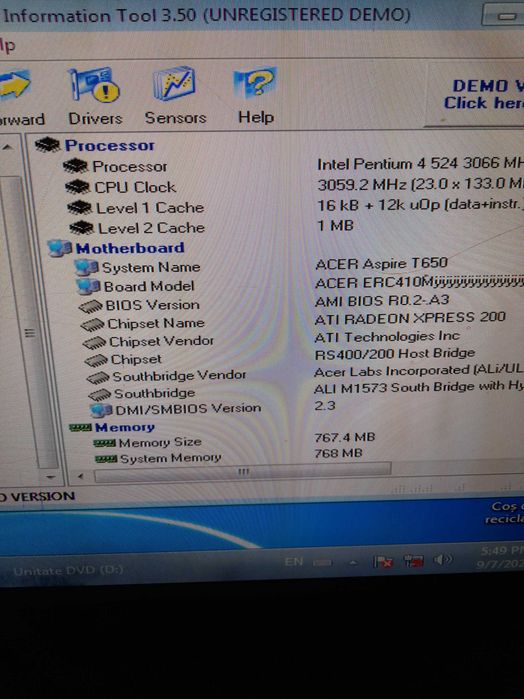Click the 767.4 MB memory size value
Viewport: 524px width, 699px height.
click(x=344, y=437)
